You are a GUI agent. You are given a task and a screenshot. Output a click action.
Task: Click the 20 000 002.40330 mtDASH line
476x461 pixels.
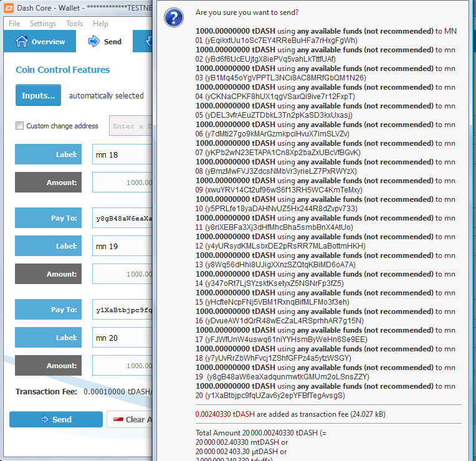point(242,442)
